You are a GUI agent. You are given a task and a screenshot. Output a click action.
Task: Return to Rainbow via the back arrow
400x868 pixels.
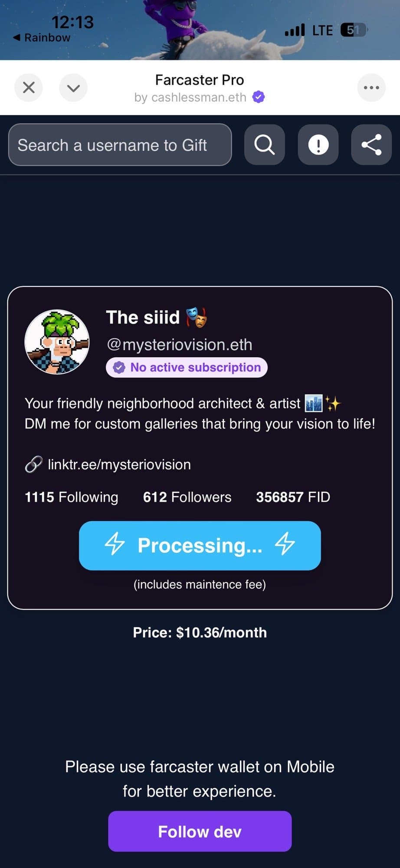pos(42,38)
